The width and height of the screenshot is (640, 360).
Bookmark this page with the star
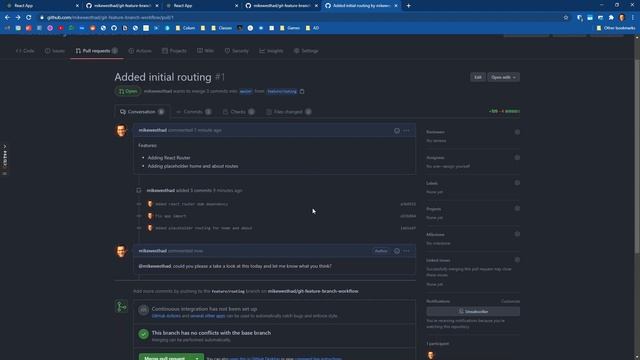tap(566, 18)
